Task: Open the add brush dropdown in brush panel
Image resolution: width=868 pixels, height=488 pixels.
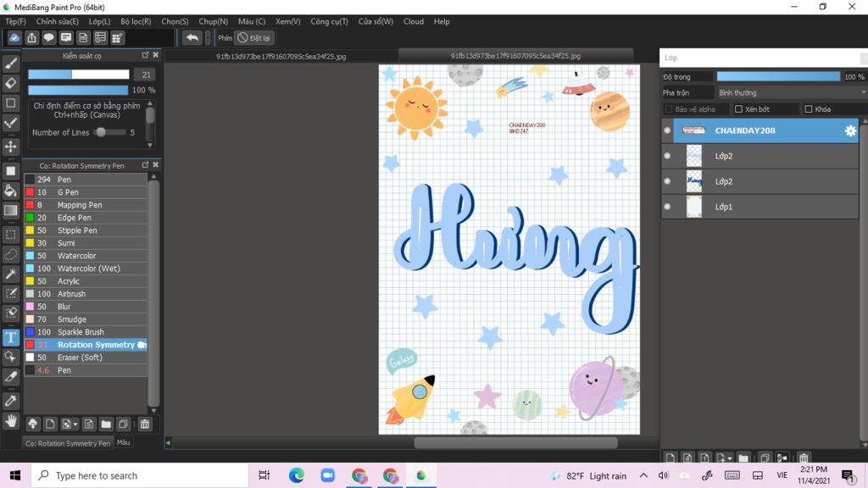Action: 70,424
